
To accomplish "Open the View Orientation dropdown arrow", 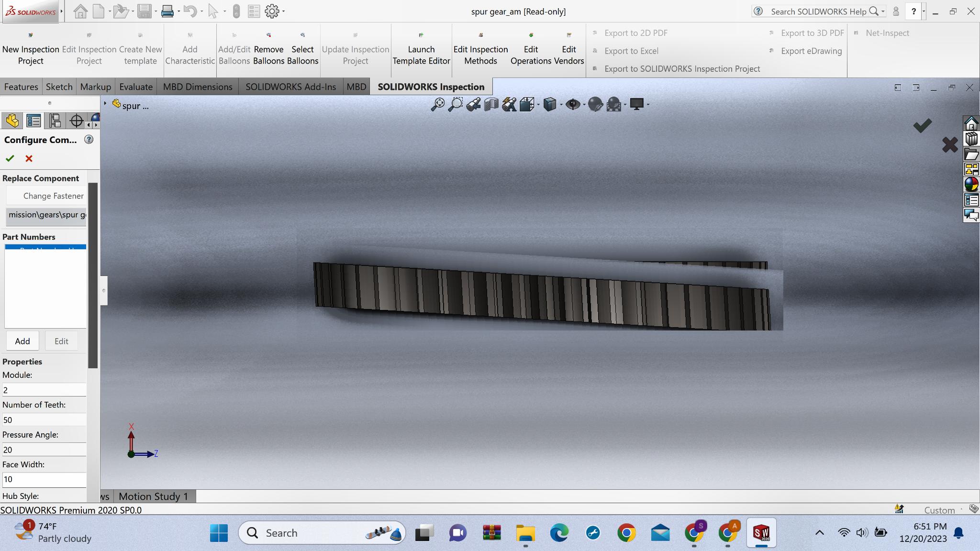I will [x=538, y=105].
